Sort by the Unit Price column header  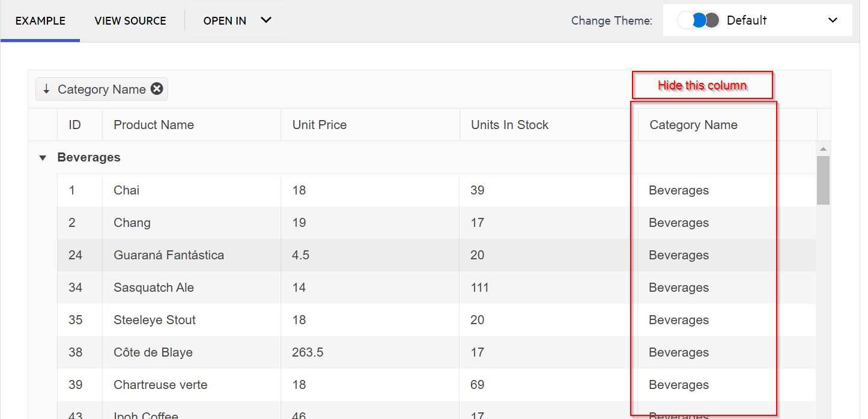coord(320,125)
